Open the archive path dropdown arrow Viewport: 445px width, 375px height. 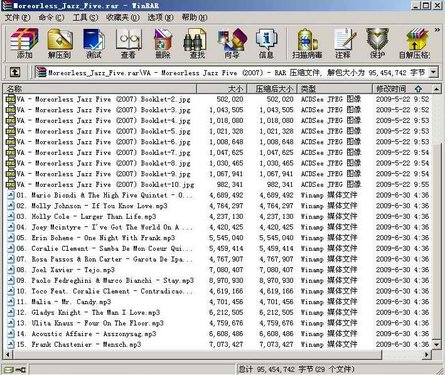coord(433,72)
